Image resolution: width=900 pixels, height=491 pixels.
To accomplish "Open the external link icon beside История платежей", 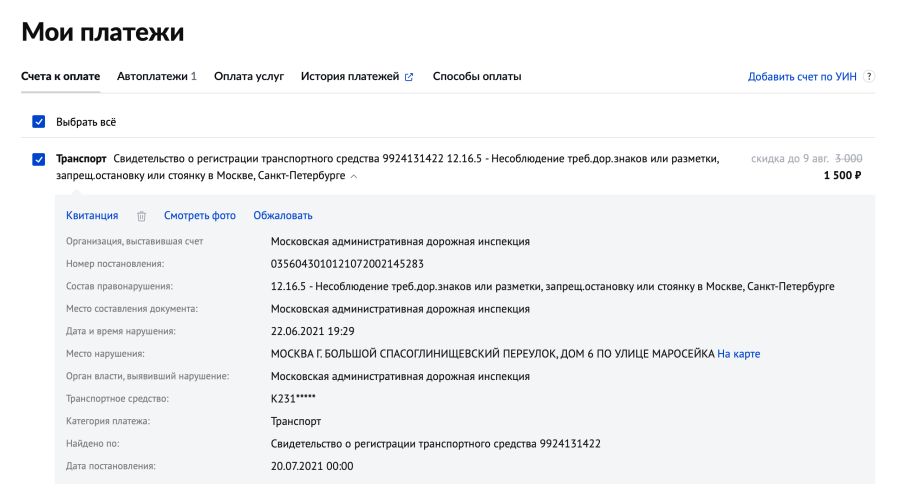I will [x=408, y=77].
